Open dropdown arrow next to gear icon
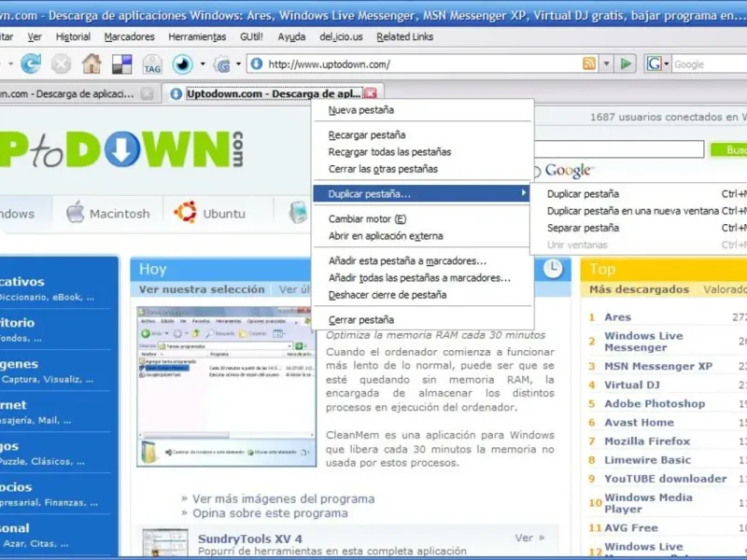 tap(238, 63)
